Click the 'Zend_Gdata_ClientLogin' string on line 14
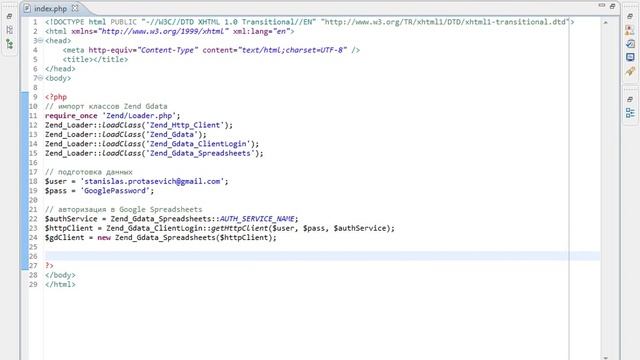Screen dimensions: 640x360 pyautogui.click(x=198, y=144)
